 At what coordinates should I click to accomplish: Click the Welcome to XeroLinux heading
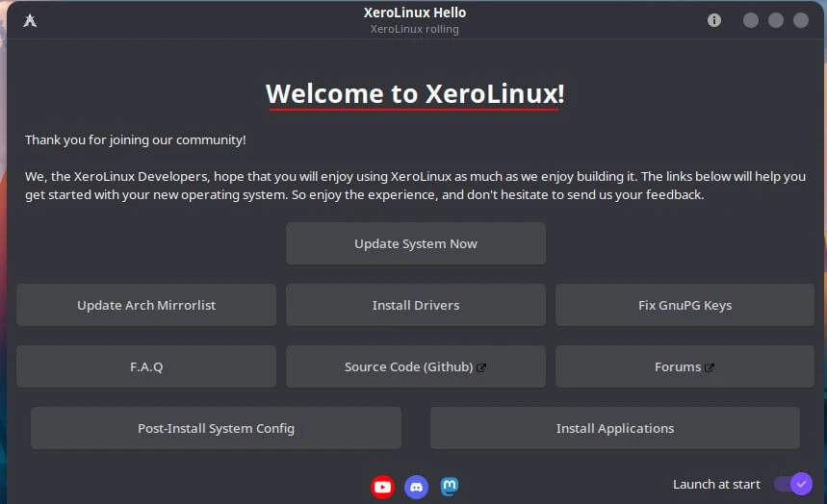click(415, 94)
